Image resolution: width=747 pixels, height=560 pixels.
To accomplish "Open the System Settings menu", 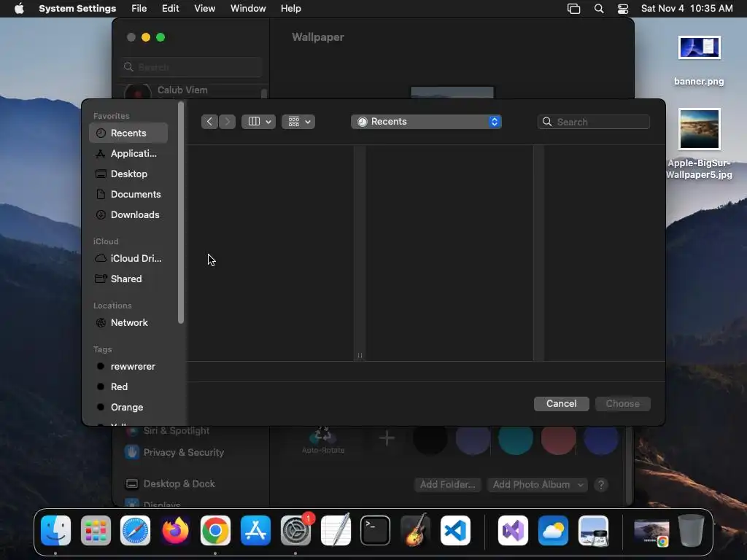I will [x=77, y=9].
